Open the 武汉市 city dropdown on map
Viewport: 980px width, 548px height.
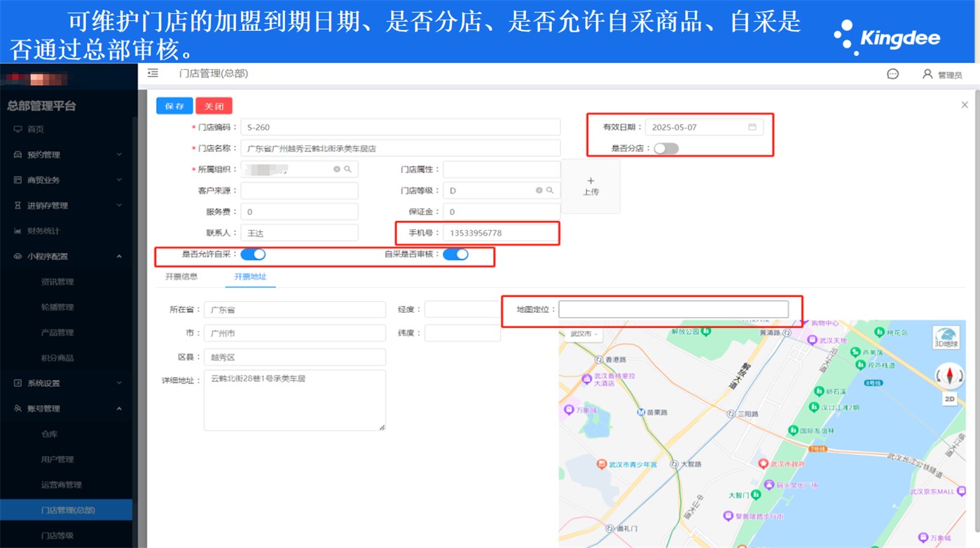(583, 334)
